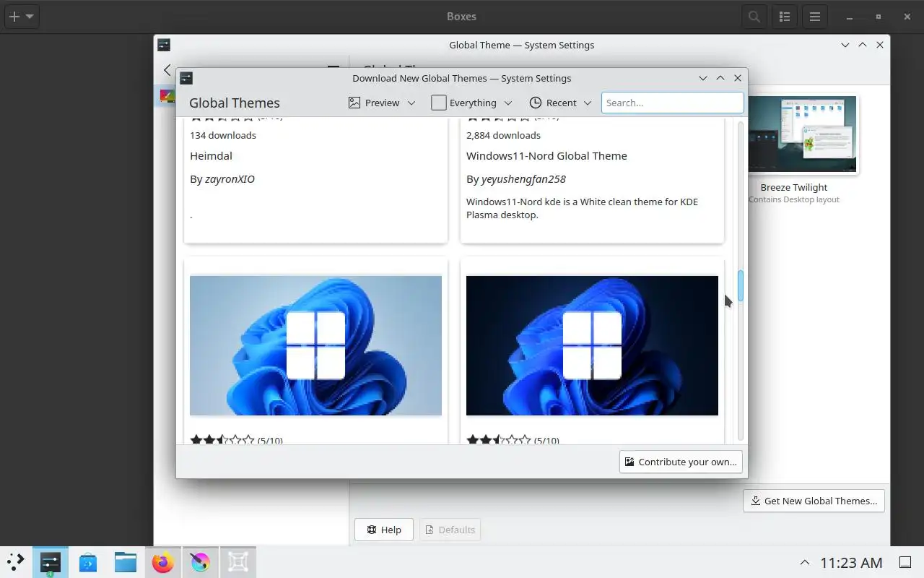Image resolution: width=924 pixels, height=578 pixels.
Task: Open the Boxes hamburger menu
Action: tap(815, 17)
